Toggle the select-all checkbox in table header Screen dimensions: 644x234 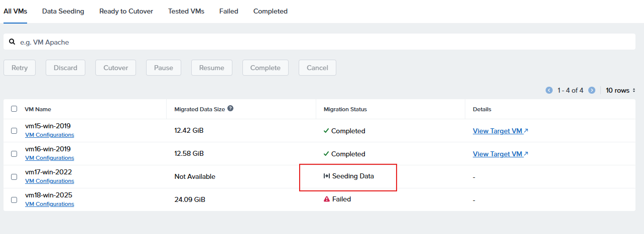[x=14, y=109]
